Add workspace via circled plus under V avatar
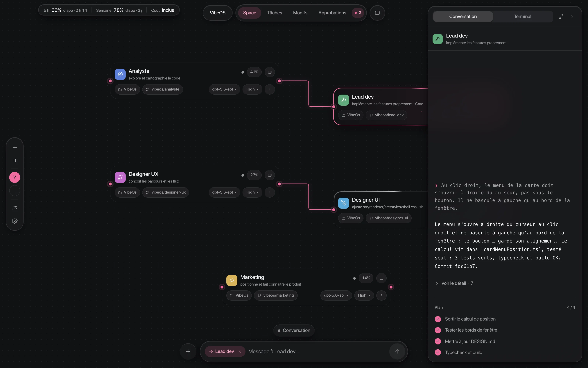 [x=15, y=191]
